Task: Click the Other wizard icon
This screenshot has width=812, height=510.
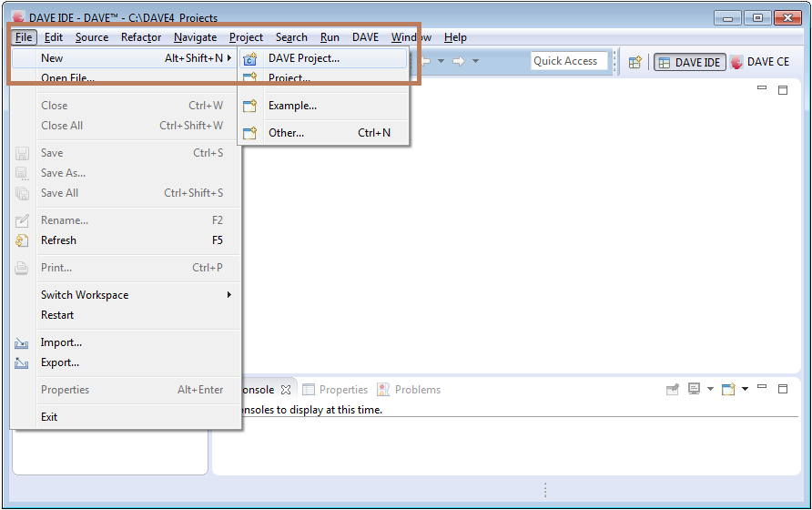Action: [250, 133]
